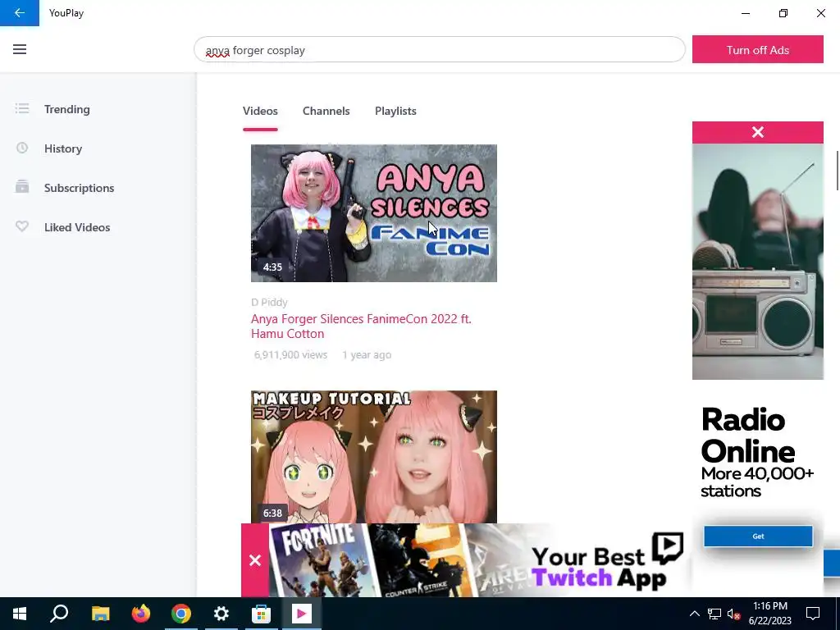840x630 pixels.
Task: Click the 4:35 duration badge
Action: pos(272,267)
